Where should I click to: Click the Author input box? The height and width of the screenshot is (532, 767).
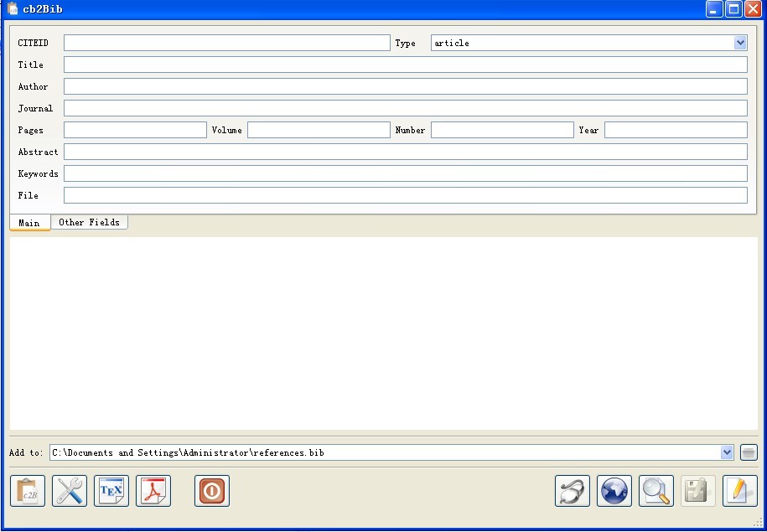coord(405,86)
